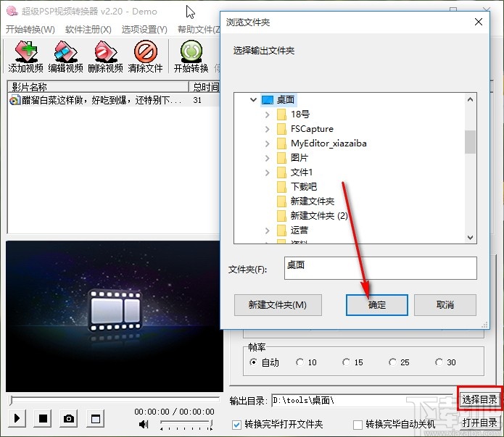This screenshot has width=504, height=437.
Task: Enable 转换完毕自动关机 checkbox
Action: tap(358, 425)
